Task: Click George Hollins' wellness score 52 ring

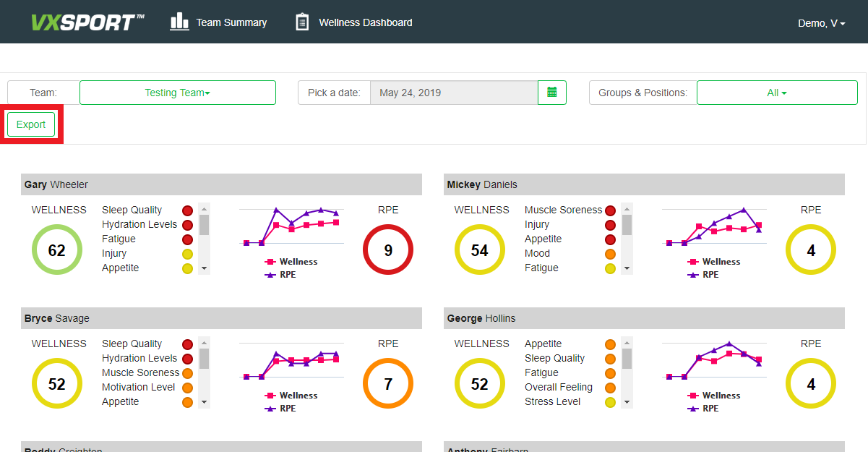Action: pyautogui.click(x=480, y=384)
